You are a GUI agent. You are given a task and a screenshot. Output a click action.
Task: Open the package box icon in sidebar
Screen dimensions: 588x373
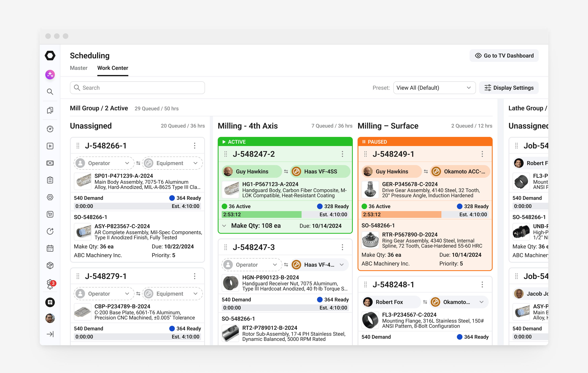pyautogui.click(x=50, y=265)
